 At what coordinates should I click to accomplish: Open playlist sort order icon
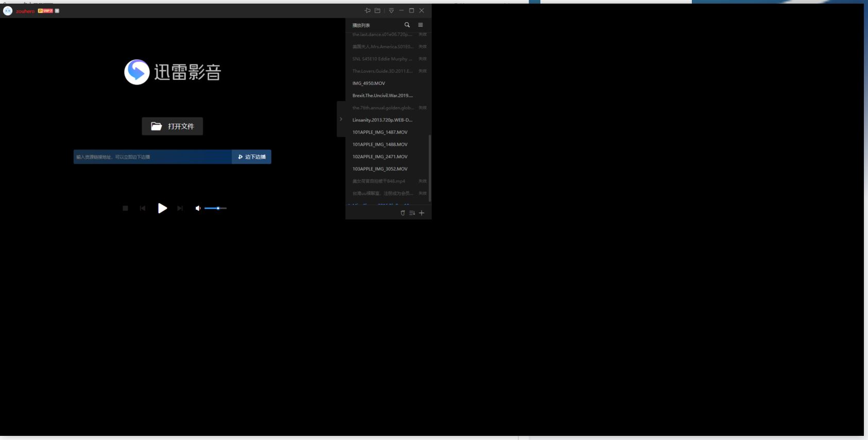click(412, 213)
